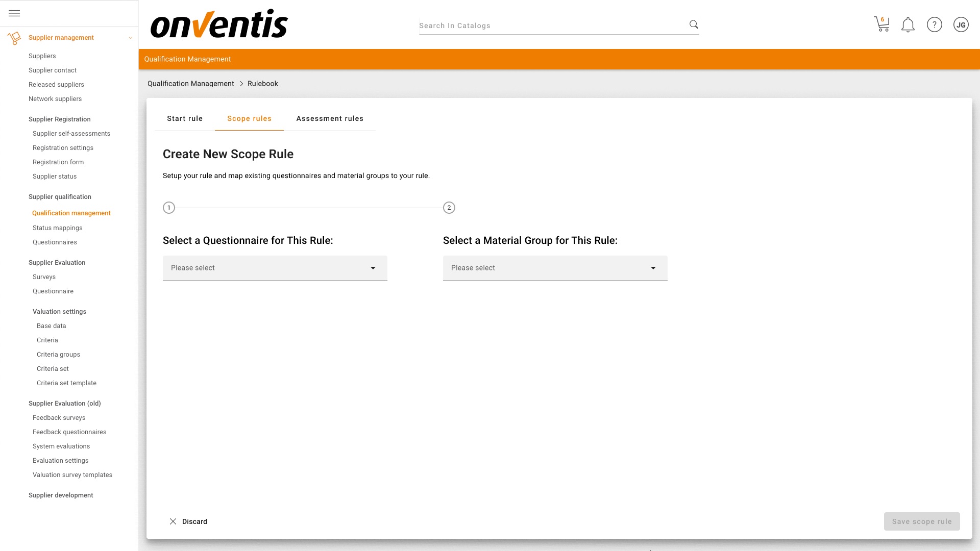The width and height of the screenshot is (980, 551).
Task: Click the help question mark icon
Action: 935,24
